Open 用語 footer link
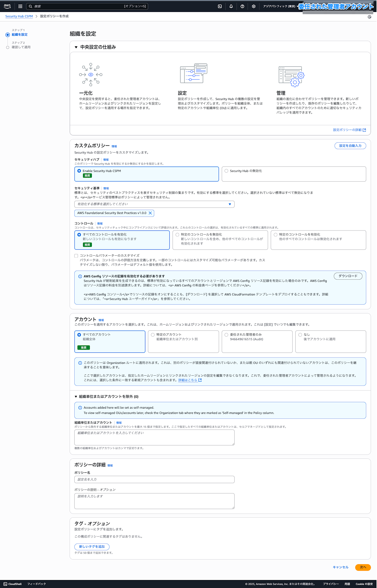Screen dimensions: 377x588 347,584
